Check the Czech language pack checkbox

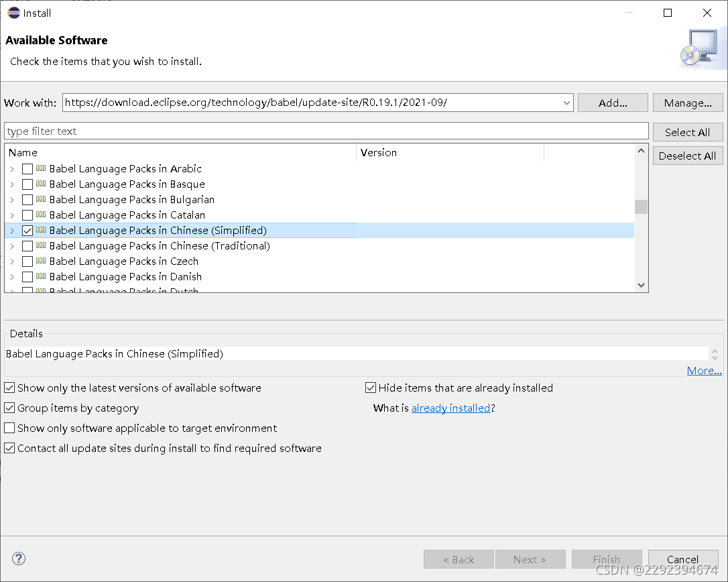pos(27,261)
